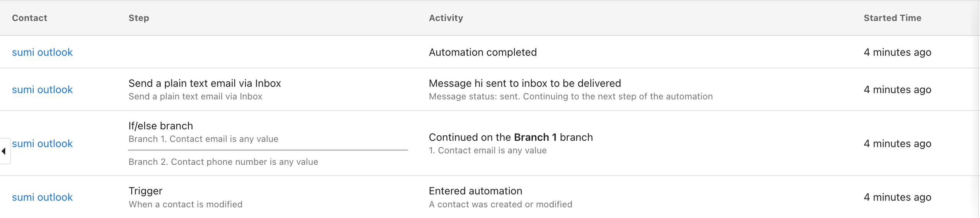Image resolution: width=980 pixels, height=218 pixels.
Task: Click the Started Time column header
Action: coord(892,18)
